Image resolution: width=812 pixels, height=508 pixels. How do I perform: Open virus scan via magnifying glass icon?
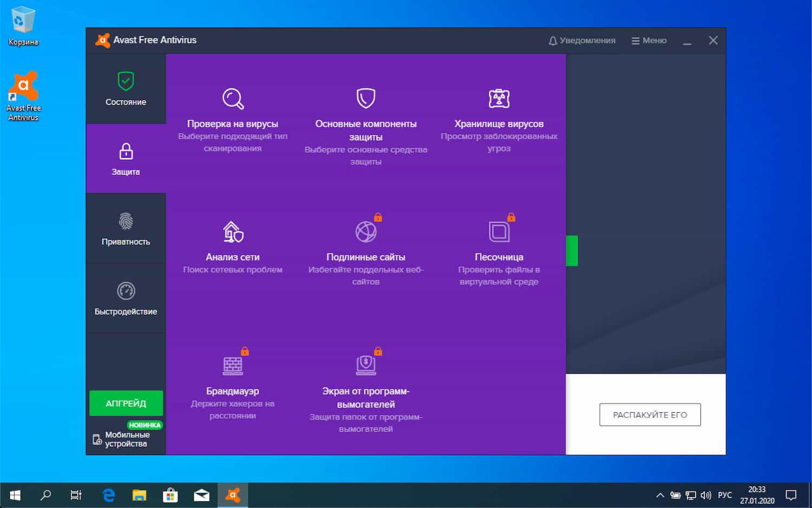coord(233,99)
